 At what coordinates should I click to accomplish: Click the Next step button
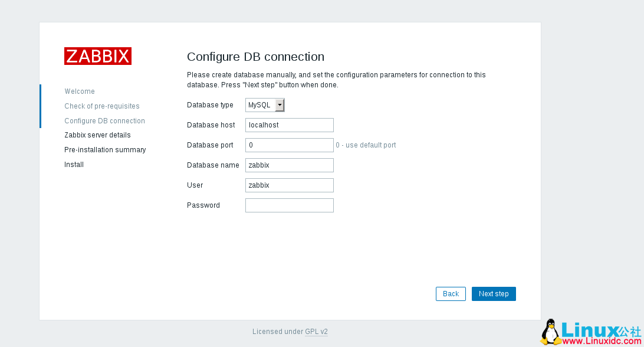pos(494,294)
